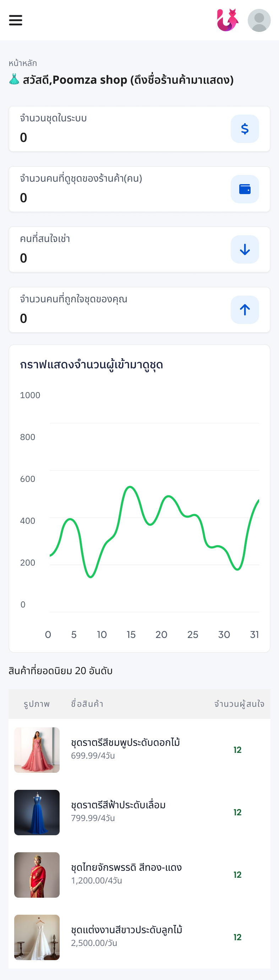The image size is (279, 980).
Task: Click the จำนวนผู้สนใจ column header
Action: (239, 704)
